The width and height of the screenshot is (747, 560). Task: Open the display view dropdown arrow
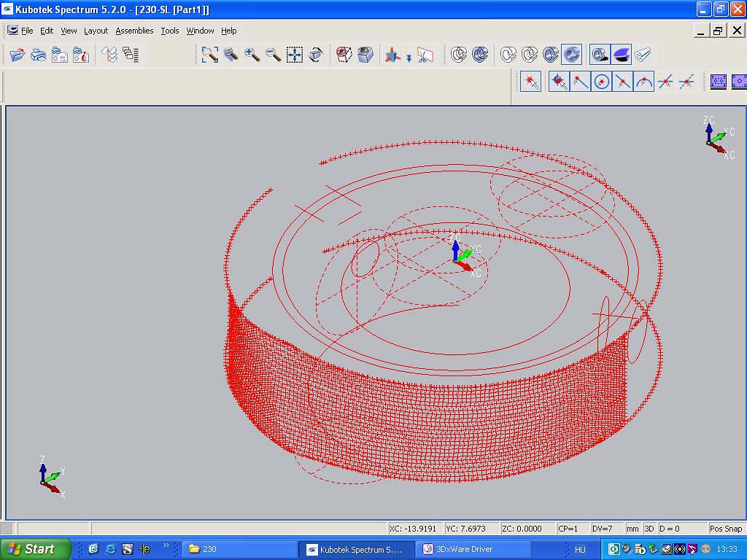(409, 57)
